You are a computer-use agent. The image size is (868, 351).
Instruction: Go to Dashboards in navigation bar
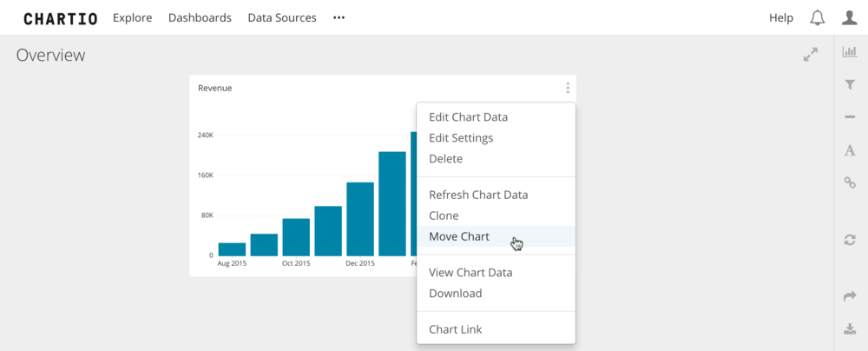click(200, 17)
